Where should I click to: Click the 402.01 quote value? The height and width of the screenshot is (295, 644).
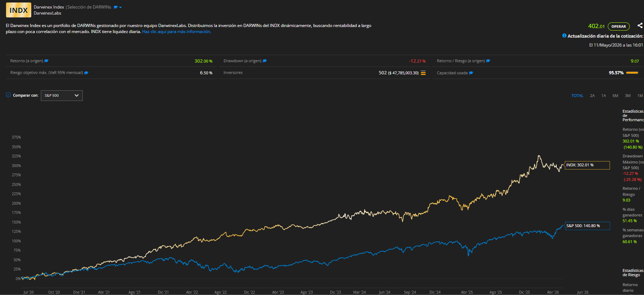[596, 26]
